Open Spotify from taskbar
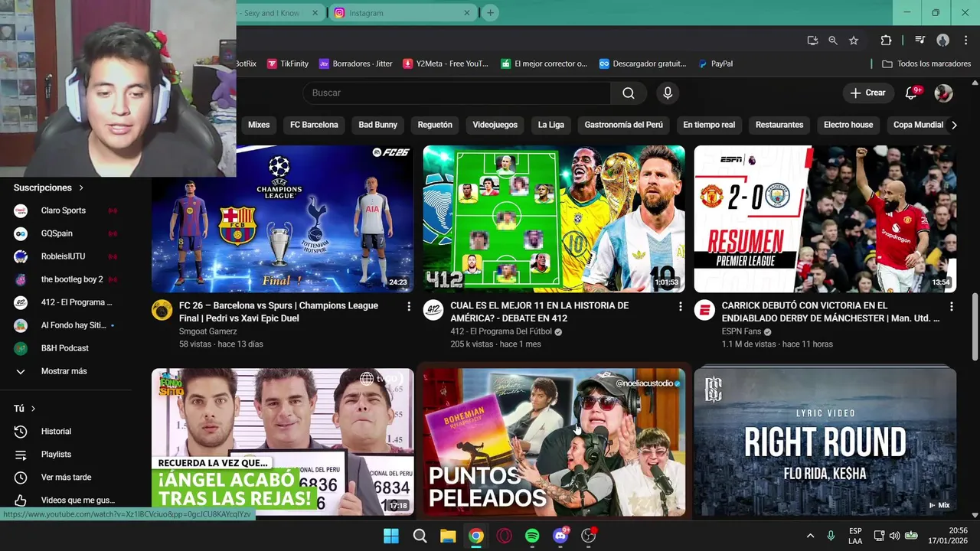The image size is (980, 551). [x=532, y=536]
